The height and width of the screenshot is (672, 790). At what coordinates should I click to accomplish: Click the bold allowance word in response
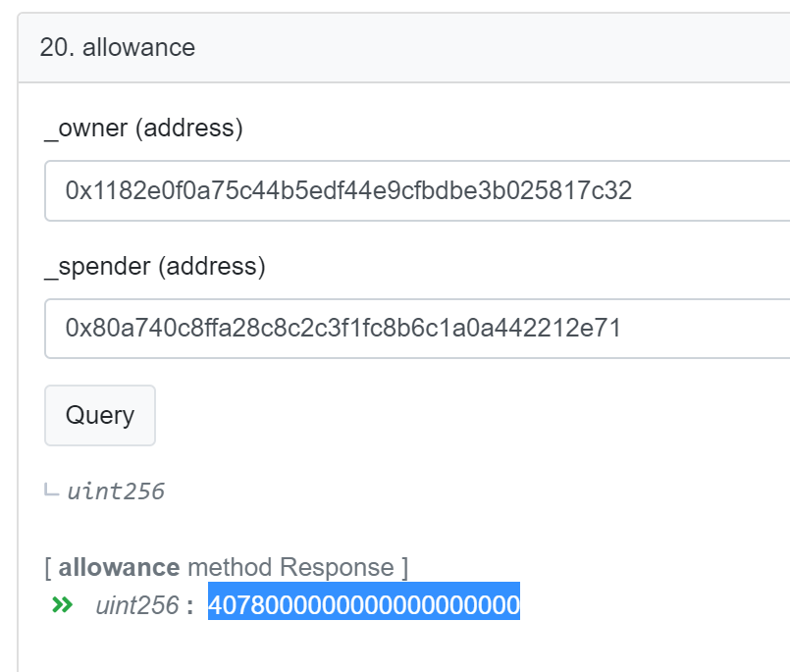(119, 567)
